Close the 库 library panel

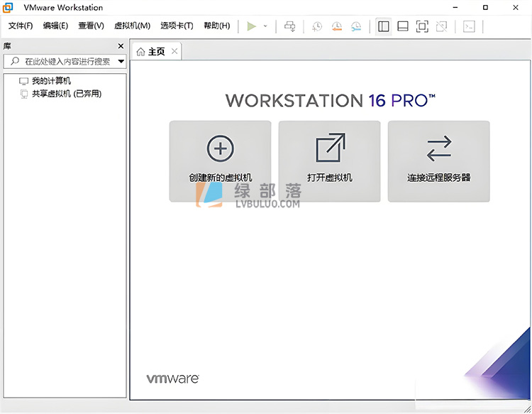(121, 46)
